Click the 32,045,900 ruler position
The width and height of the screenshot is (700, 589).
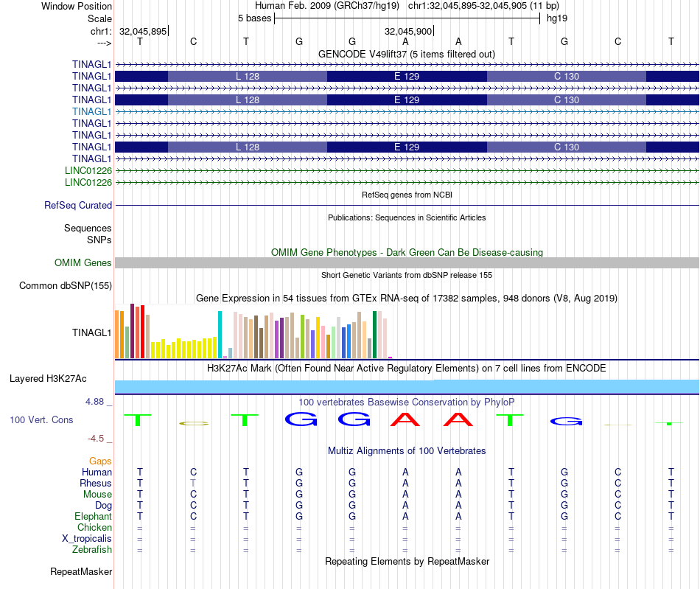tap(408, 31)
